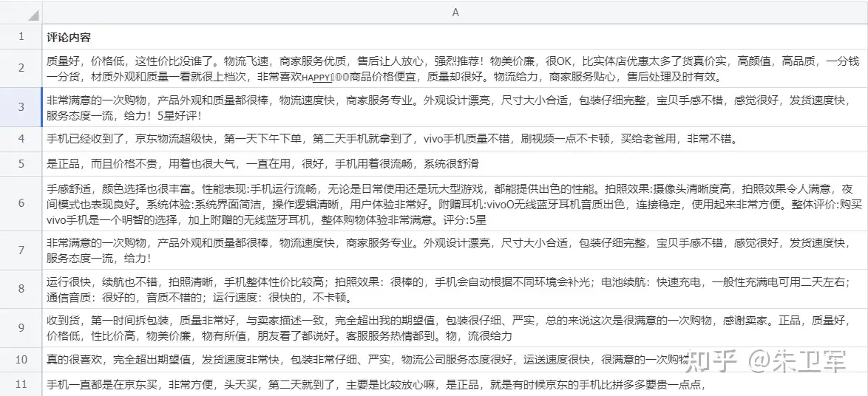Select row 5 header
Image resolution: width=868 pixels, height=396 pixels.
pos(21,164)
